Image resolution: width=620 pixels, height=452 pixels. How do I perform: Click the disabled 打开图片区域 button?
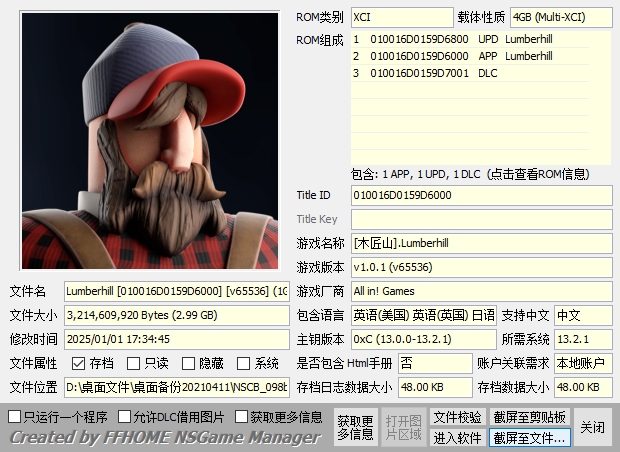(x=403, y=427)
